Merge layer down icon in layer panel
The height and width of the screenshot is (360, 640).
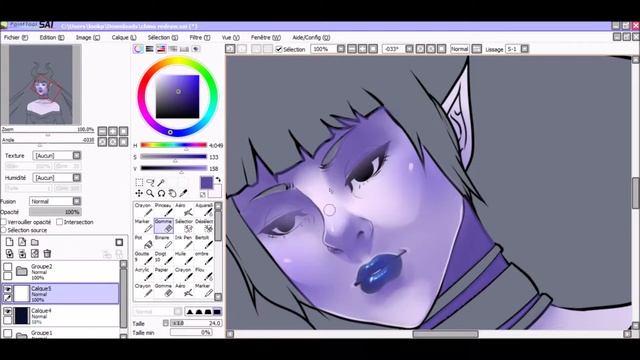[x=22, y=253]
